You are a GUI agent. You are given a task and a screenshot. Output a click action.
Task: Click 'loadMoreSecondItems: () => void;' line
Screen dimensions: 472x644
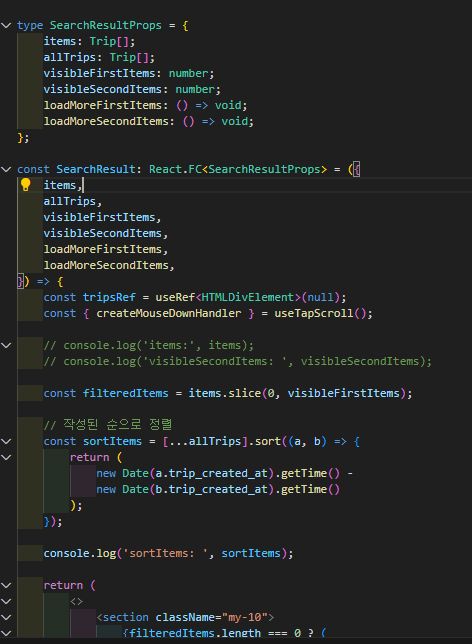tap(148, 122)
